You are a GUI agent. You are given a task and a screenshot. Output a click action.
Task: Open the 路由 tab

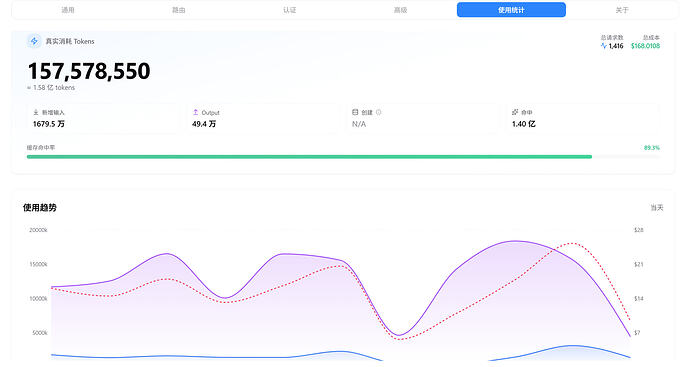point(179,10)
